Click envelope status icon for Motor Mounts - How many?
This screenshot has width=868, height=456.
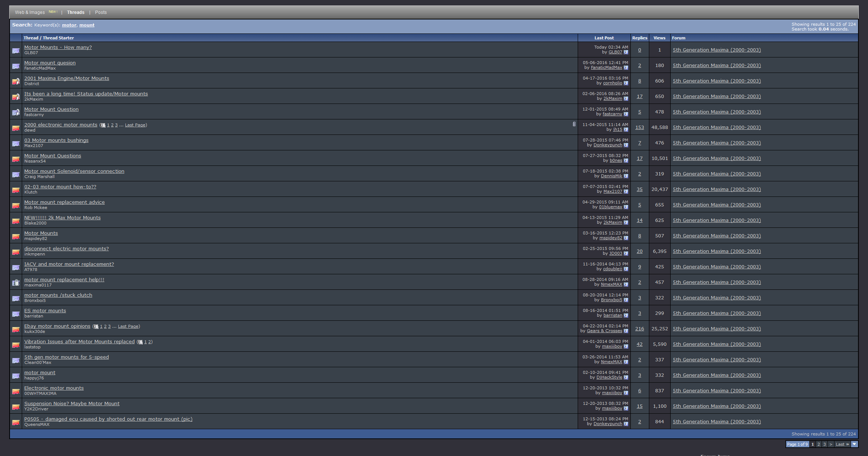16,50
